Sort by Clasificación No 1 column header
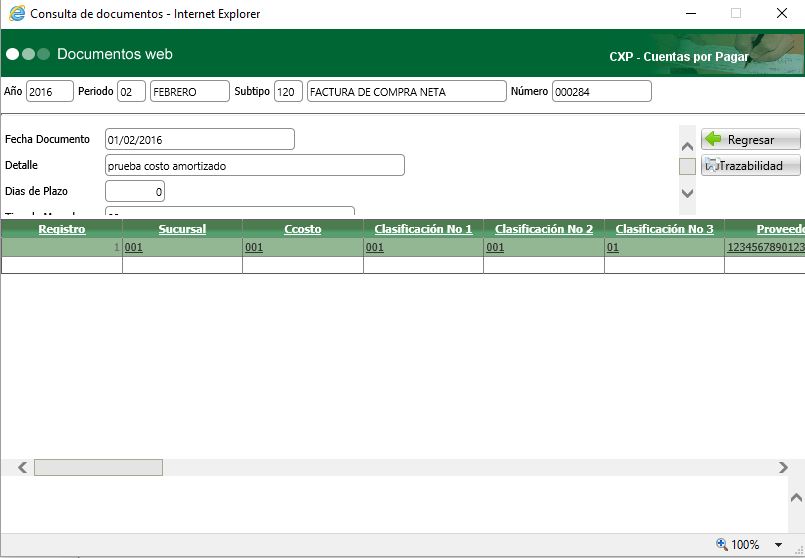Viewport: 805px width, 558px height. (423, 229)
